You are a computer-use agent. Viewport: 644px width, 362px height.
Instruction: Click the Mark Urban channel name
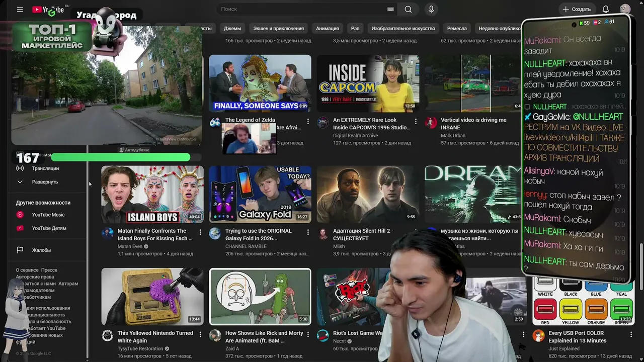(x=453, y=135)
